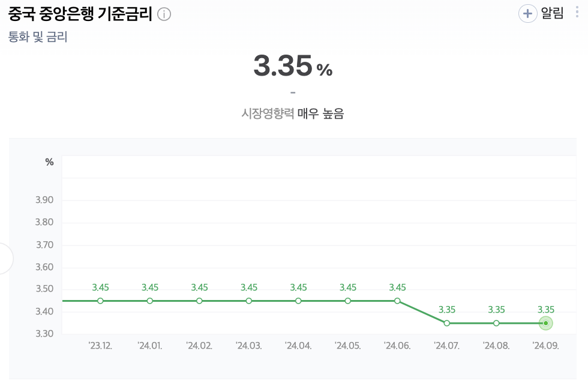Click the plus icon for 알림

point(527,14)
